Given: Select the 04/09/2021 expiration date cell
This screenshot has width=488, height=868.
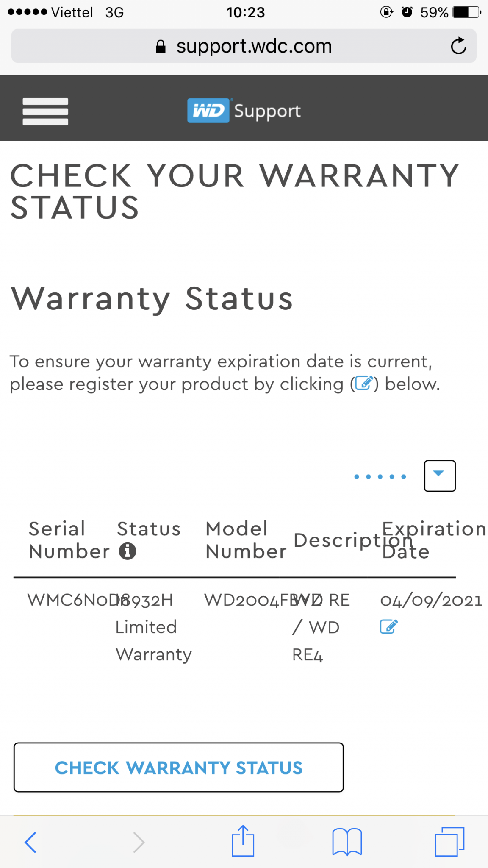Looking at the screenshot, I should click(431, 601).
